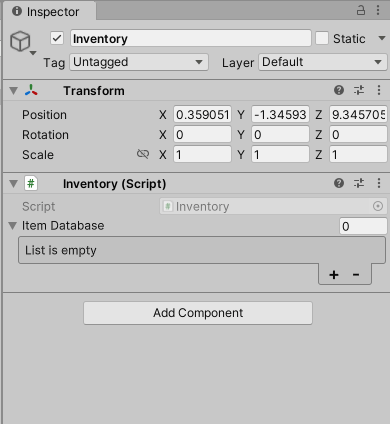
Task: Open Transform component help reference
Action: click(x=339, y=90)
